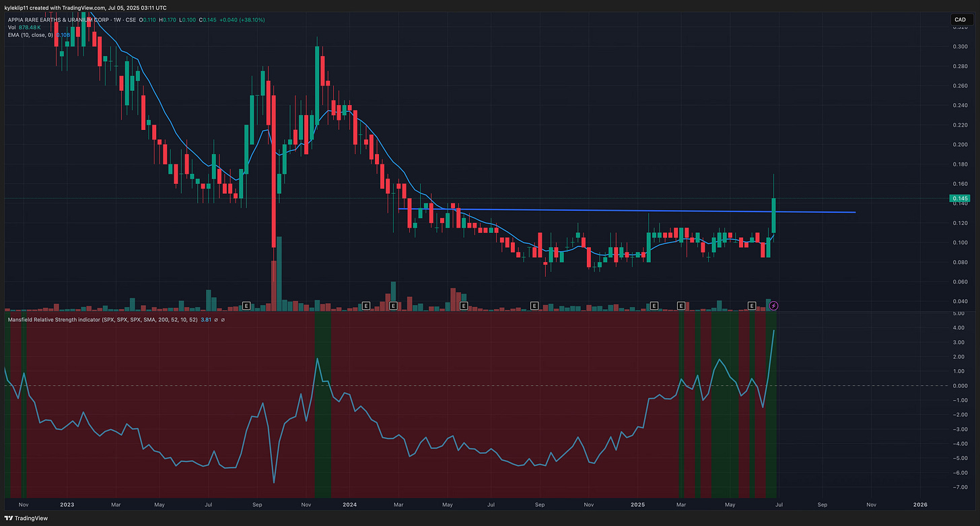Image resolution: width=980 pixels, height=526 pixels.
Task: Click the +0.040 (+38.10%) change value
Action: (x=242, y=20)
